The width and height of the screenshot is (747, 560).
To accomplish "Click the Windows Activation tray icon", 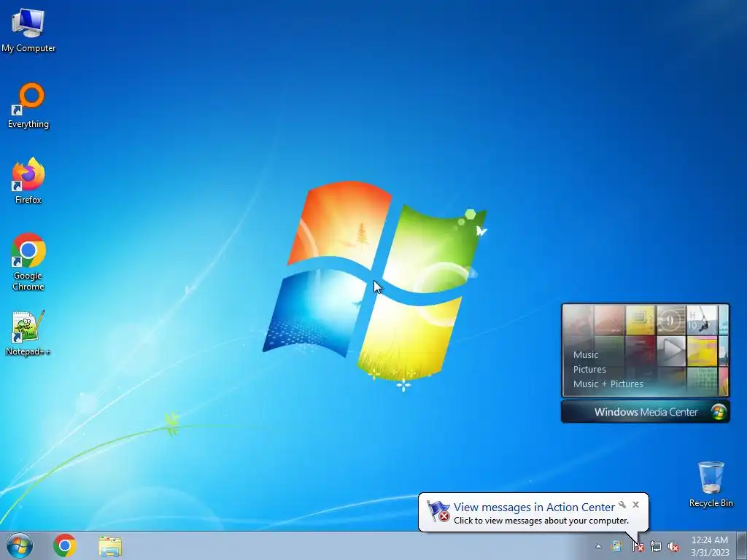I will click(x=617, y=546).
